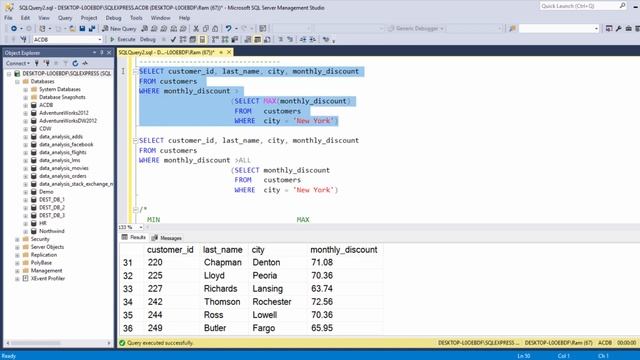Click the Disconnect icon in Object Explorer
The height and width of the screenshot is (360, 640).
[47, 63]
